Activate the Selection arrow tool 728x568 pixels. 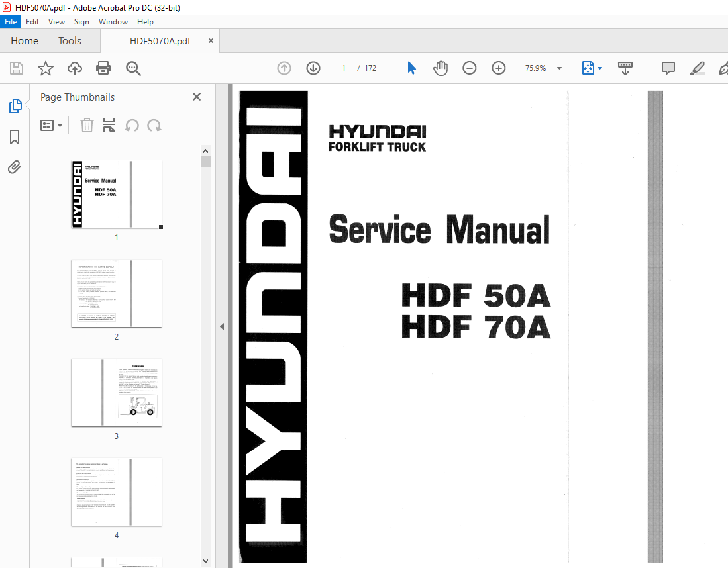[411, 68]
